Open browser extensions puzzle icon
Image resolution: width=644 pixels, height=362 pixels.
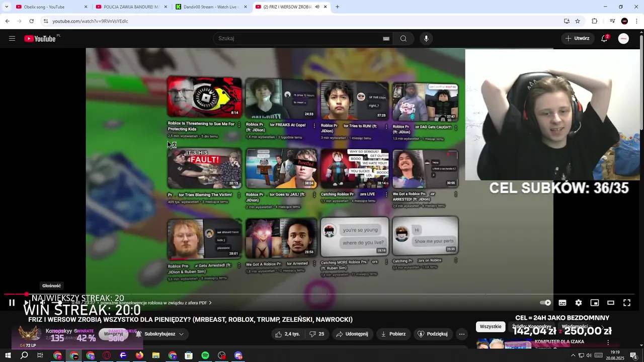pos(595,21)
